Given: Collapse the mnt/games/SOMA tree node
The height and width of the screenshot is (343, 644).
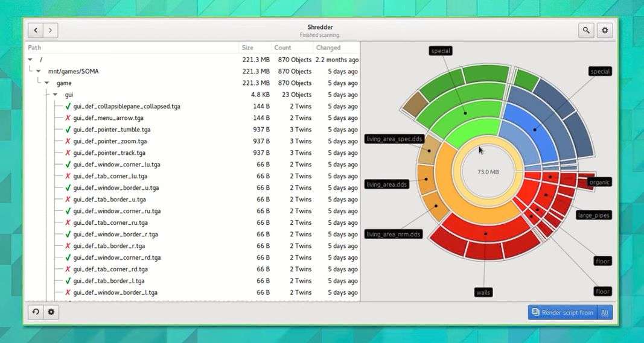Looking at the screenshot, I should pyautogui.click(x=38, y=71).
